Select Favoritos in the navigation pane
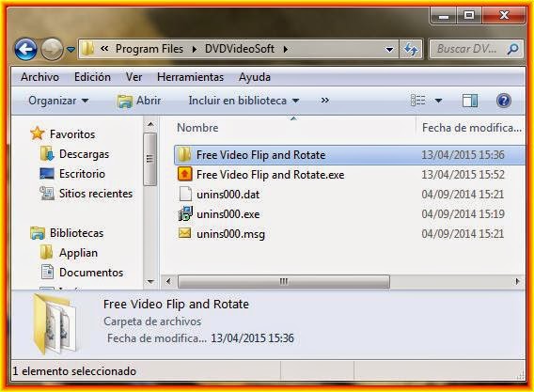Viewport: 534px width, 392px height. point(72,134)
